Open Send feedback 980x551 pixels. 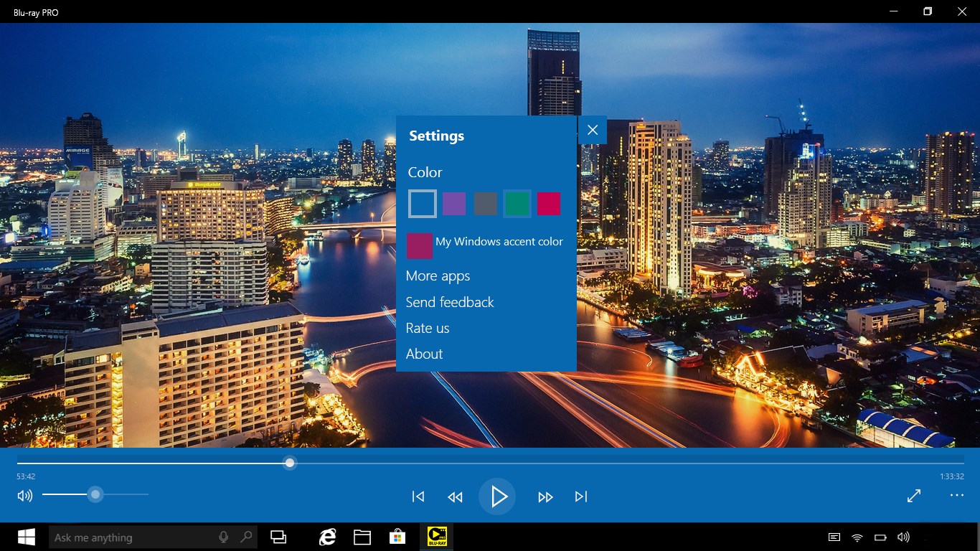click(450, 302)
